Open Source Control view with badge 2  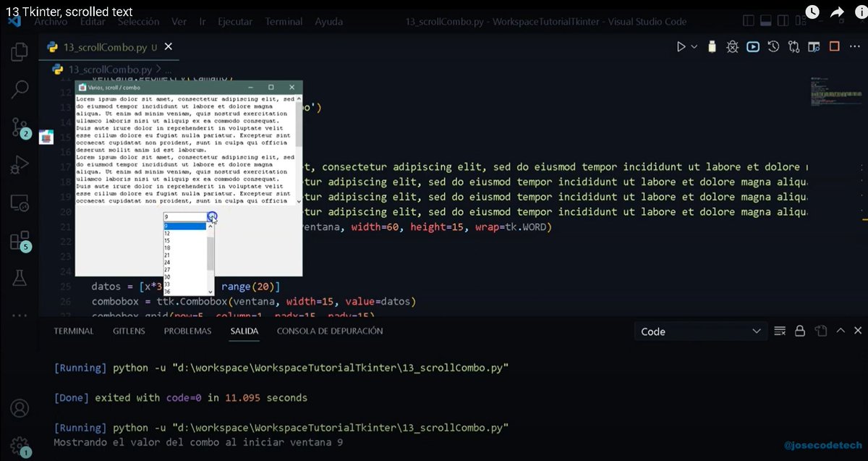click(20, 128)
